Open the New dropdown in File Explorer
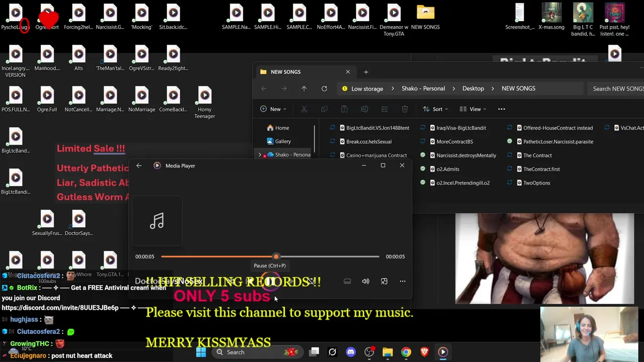Screen dimensions: 644x362 pyautogui.click(x=273, y=109)
